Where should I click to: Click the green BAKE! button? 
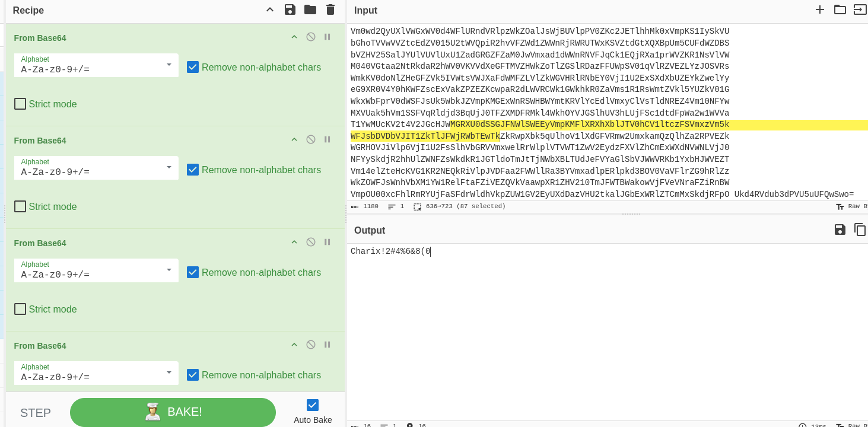(173, 412)
